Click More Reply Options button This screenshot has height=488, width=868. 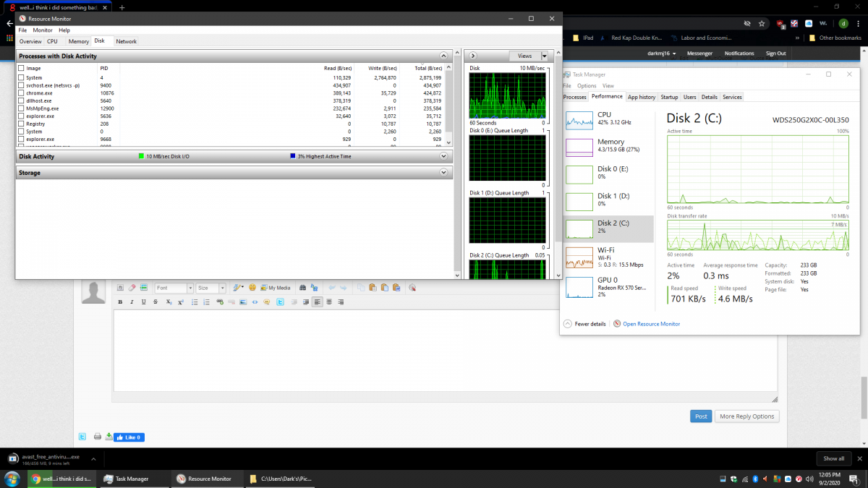coord(747,416)
